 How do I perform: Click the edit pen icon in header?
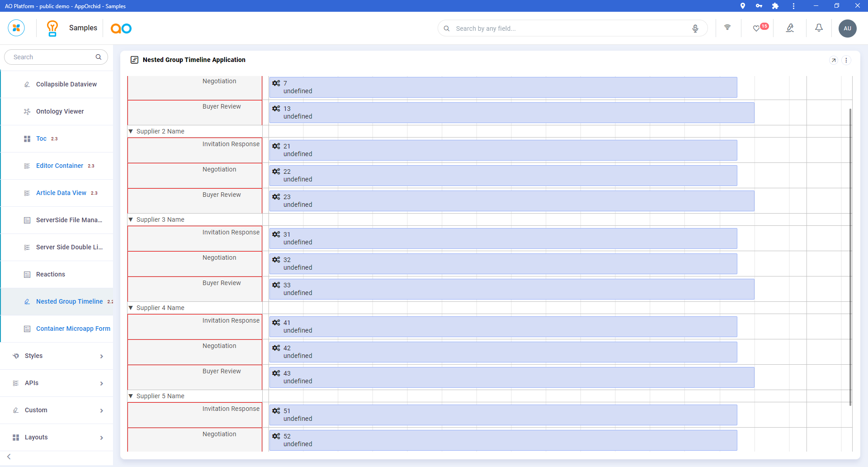(x=790, y=28)
